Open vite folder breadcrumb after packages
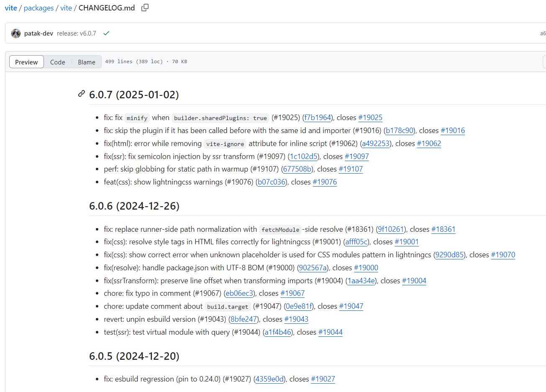The width and height of the screenshot is (546, 392). coord(66,8)
